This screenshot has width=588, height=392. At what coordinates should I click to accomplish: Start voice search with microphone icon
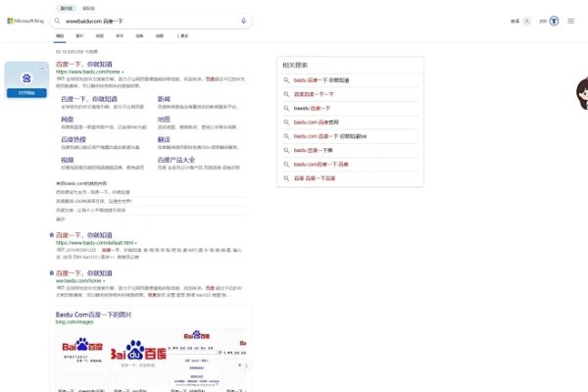243,21
